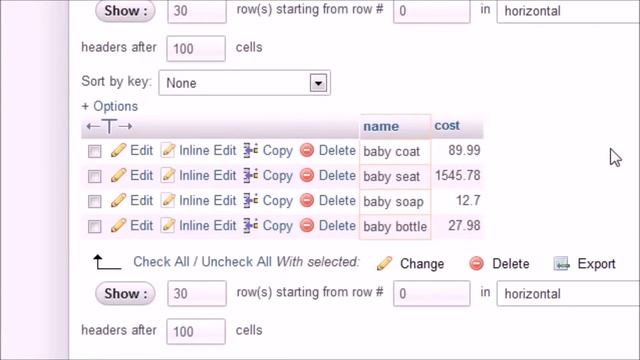
Task: Click the red Delete icon for baby bottle
Action: click(307, 225)
